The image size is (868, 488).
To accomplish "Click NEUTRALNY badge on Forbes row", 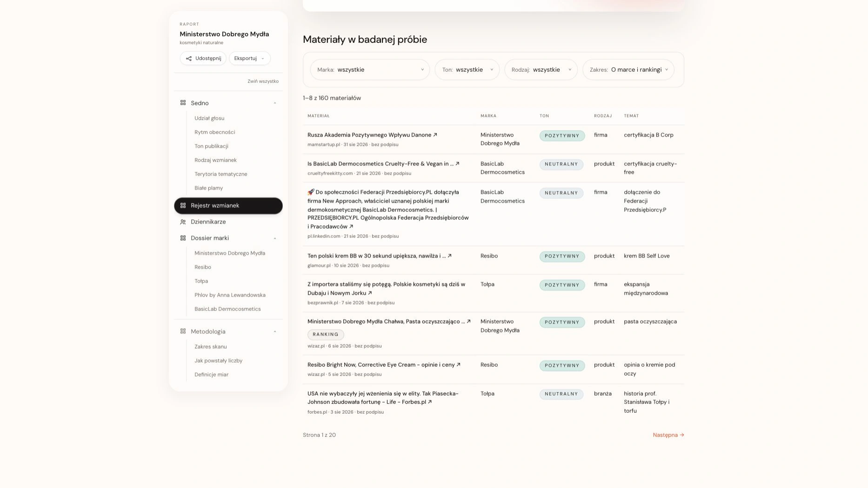I will (x=561, y=394).
